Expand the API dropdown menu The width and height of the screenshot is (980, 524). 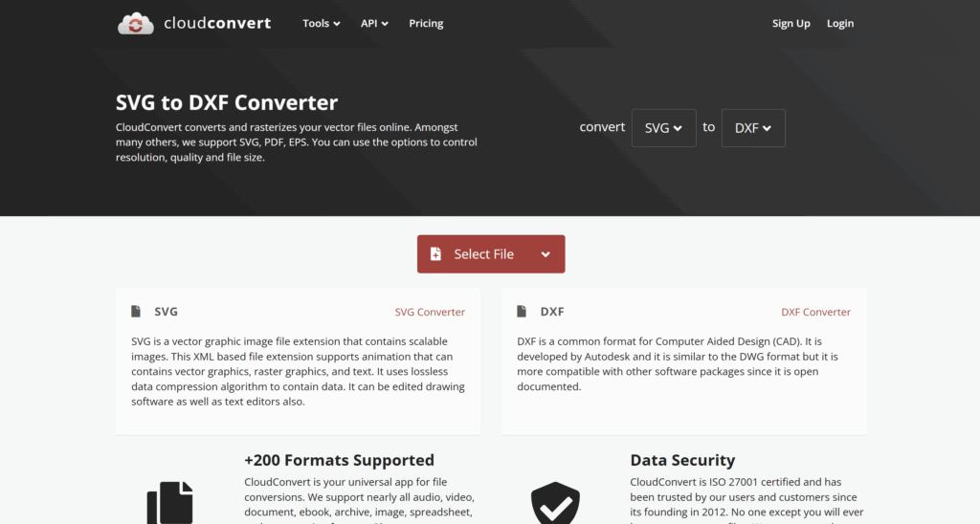click(374, 24)
